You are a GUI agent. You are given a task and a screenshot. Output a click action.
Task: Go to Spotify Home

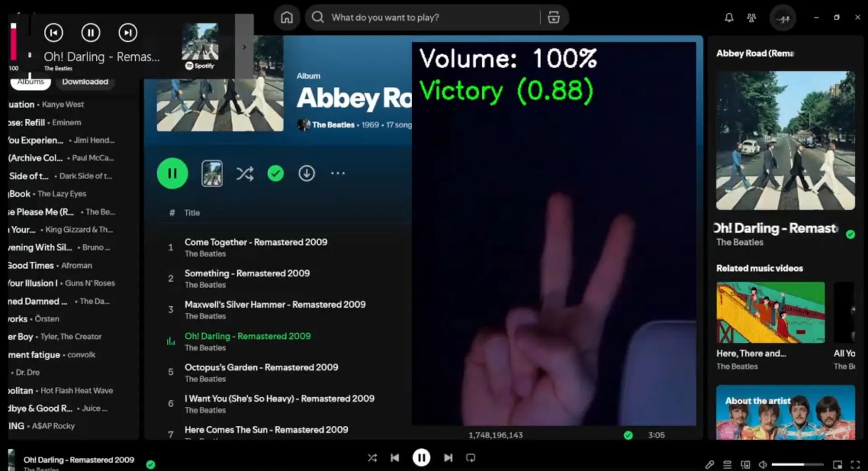pyautogui.click(x=287, y=18)
